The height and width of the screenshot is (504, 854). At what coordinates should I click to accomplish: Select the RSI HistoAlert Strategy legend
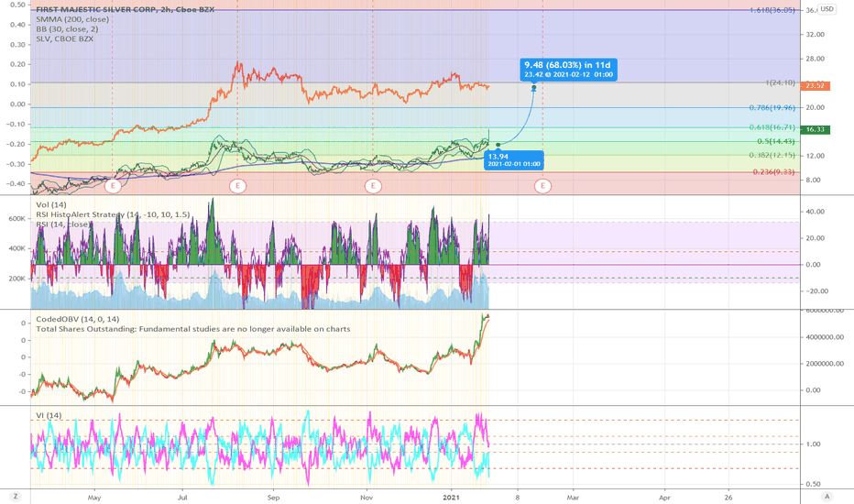coord(113,214)
